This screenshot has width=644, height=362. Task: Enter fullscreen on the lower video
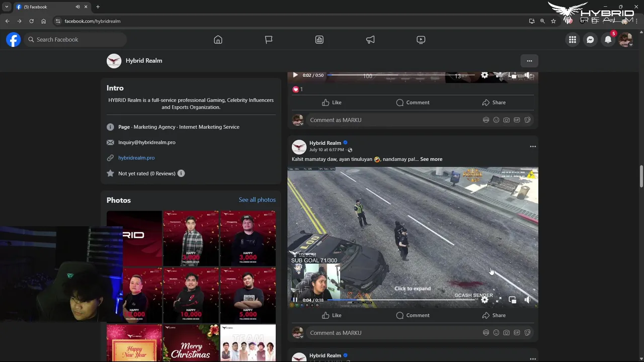499,300
